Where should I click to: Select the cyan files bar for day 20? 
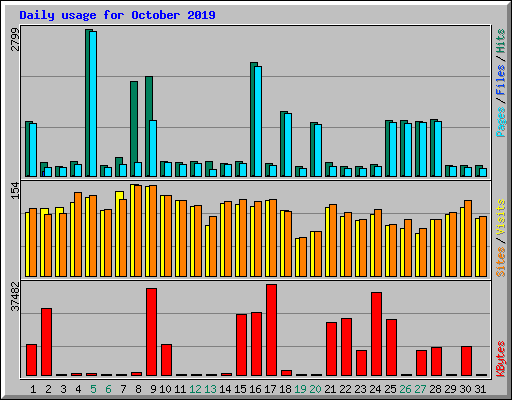pyautogui.click(x=318, y=151)
